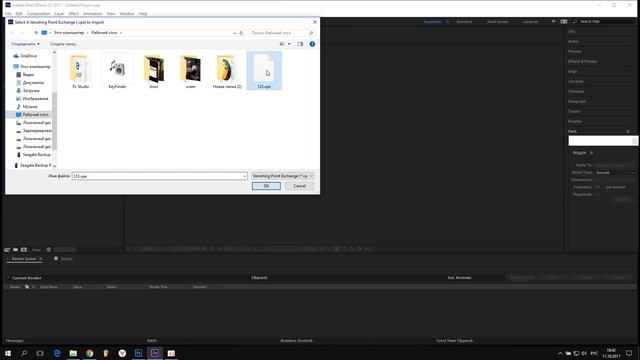The height and width of the screenshot is (360, 640).
Task: Open the Noise Type dropdown in Wiggler
Action: pyautogui.click(x=615, y=173)
